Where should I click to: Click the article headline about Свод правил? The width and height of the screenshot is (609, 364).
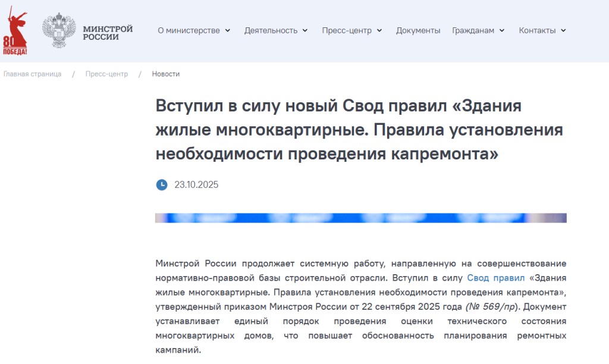[x=359, y=130]
